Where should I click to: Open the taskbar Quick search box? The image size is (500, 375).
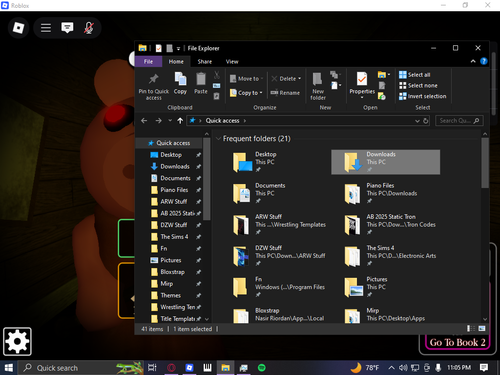pyautogui.click(x=80, y=368)
